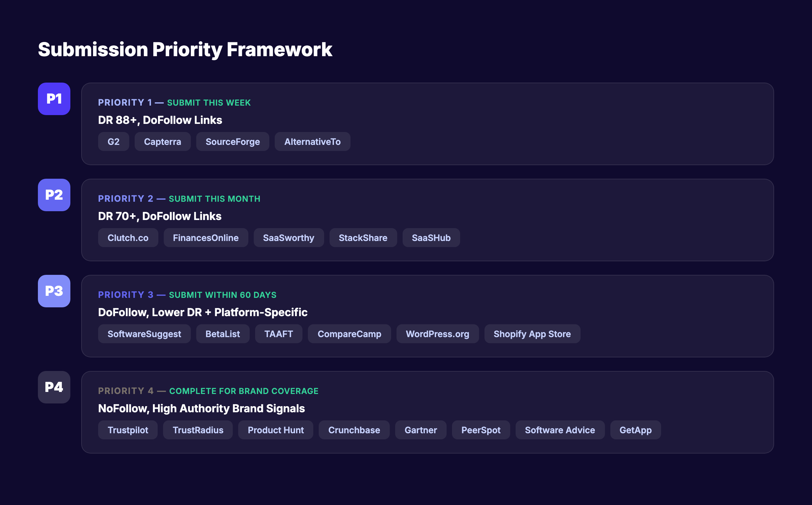This screenshot has height=505, width=812.
Task: Expand the Priority 1 card
Action: pyautogui.click(x=428, y=124)
